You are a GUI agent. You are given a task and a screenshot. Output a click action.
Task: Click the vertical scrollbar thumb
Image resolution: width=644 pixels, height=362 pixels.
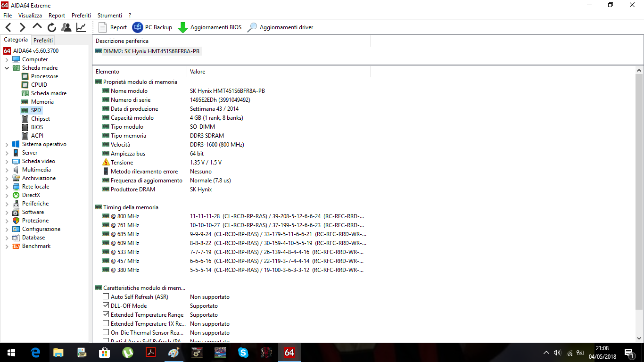tap(639, 191)
